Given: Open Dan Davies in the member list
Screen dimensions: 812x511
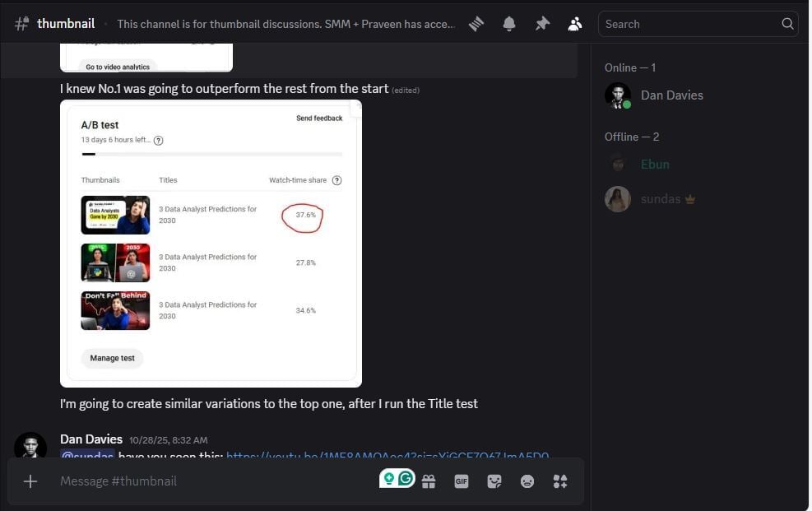Looking at the screenshot, I should coord(671,95).
